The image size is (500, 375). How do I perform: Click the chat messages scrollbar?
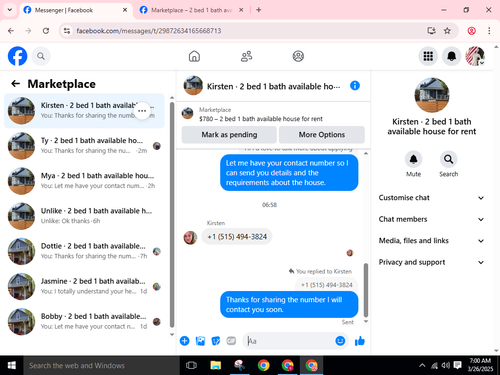coord(366,289)
